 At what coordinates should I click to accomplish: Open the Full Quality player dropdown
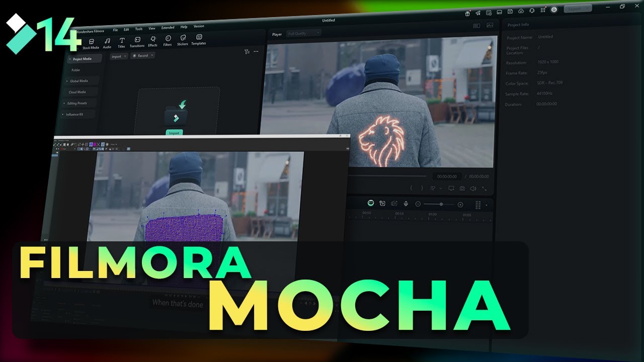point(304,33)
